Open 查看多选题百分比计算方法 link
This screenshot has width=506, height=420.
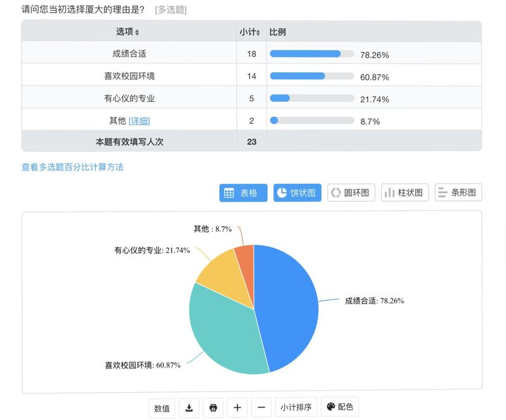pos(73,167)
